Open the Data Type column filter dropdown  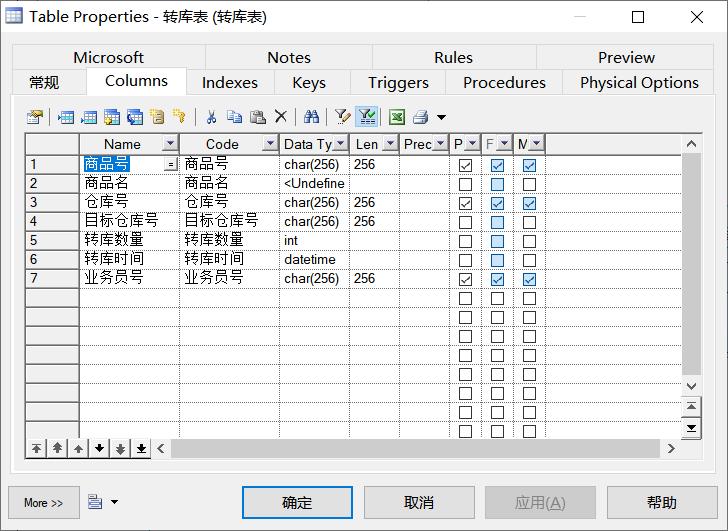pos(340,144)
